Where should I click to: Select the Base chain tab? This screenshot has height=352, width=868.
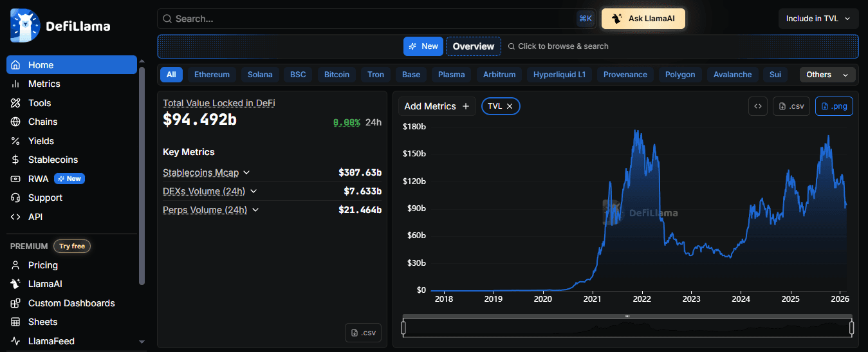(411, 75)
